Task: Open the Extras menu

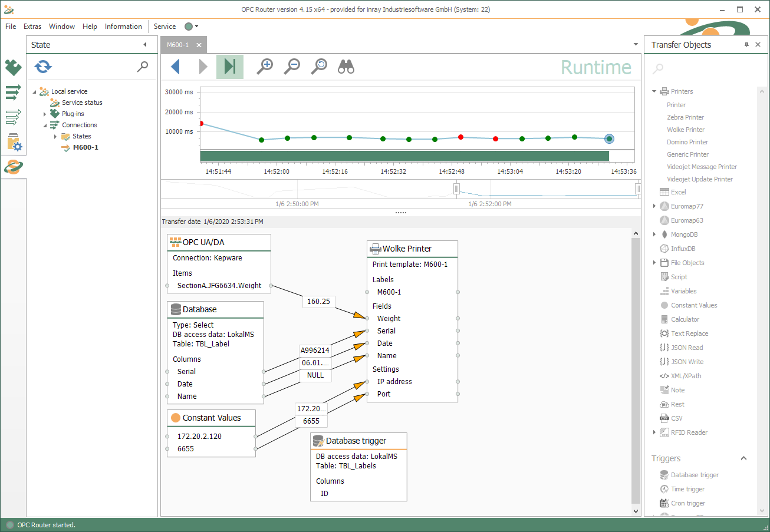Action: point(32,27)
